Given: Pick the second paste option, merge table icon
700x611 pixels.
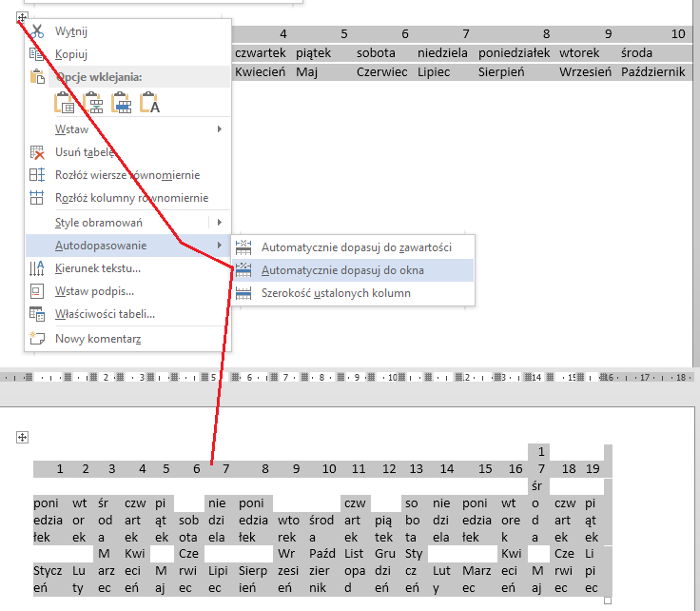Looking at the screenshot, I should [93, 103].
